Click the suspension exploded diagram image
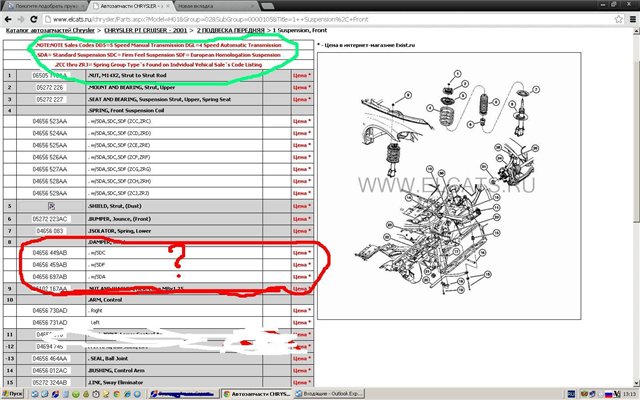Viewport: 640px width, 400px height. (x=449, y=186)
